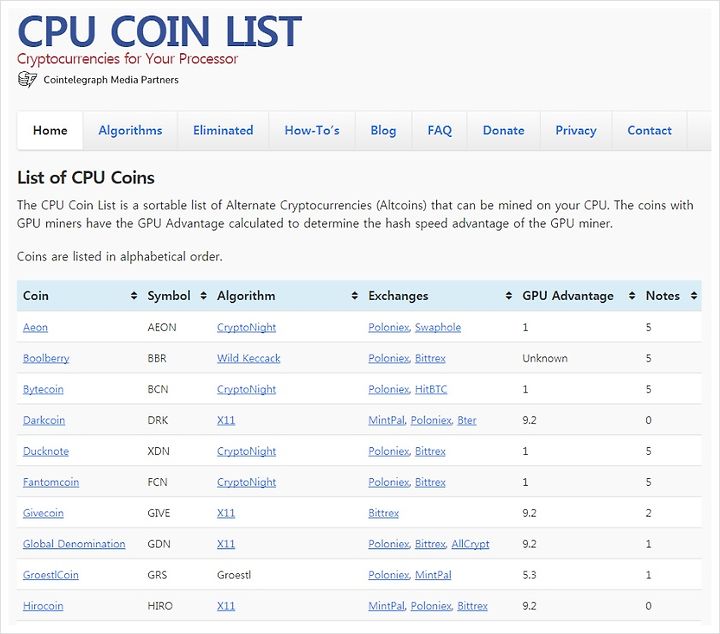Open X11 algorithm in Global Denomination row
The height and width of the screenshot is (634, 720).
click(x=226, y=544)
